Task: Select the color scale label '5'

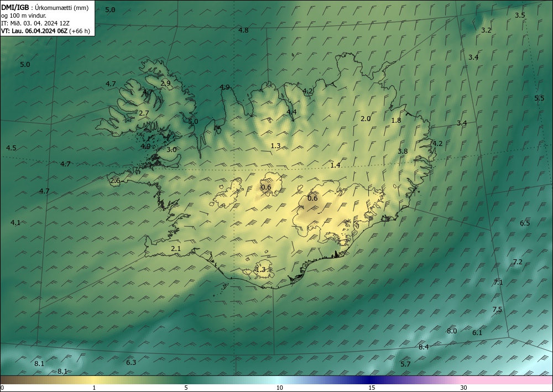Action: click(186, 388)
